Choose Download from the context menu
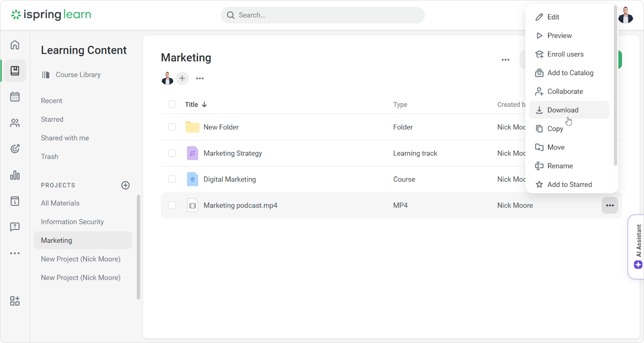 click(562, 110)
